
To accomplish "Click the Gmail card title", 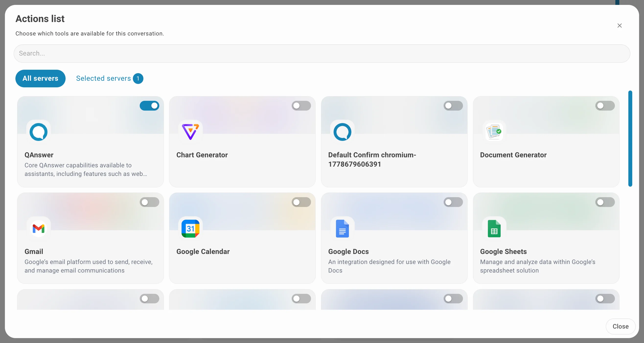I will (34, 252).
